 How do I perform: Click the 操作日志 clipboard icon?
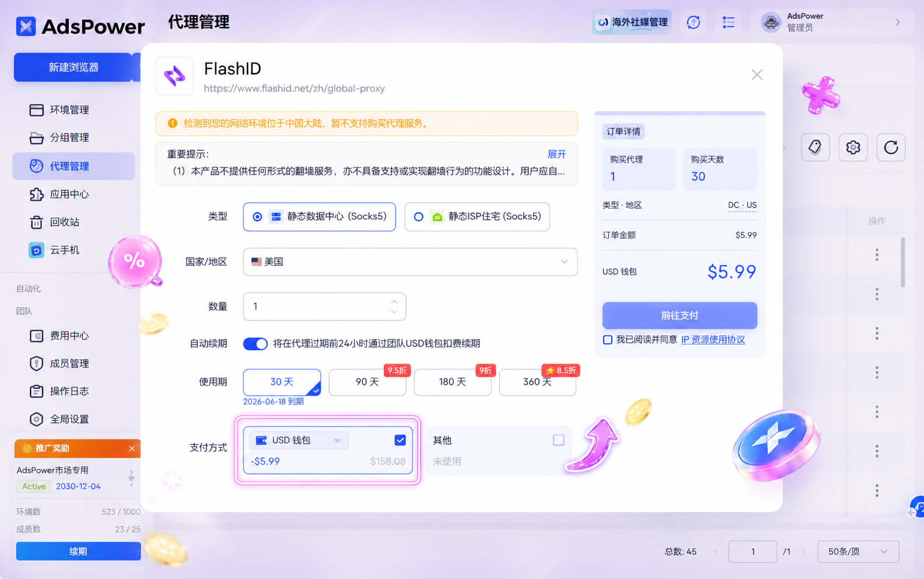pyautogui.click(x=36, y=391)
